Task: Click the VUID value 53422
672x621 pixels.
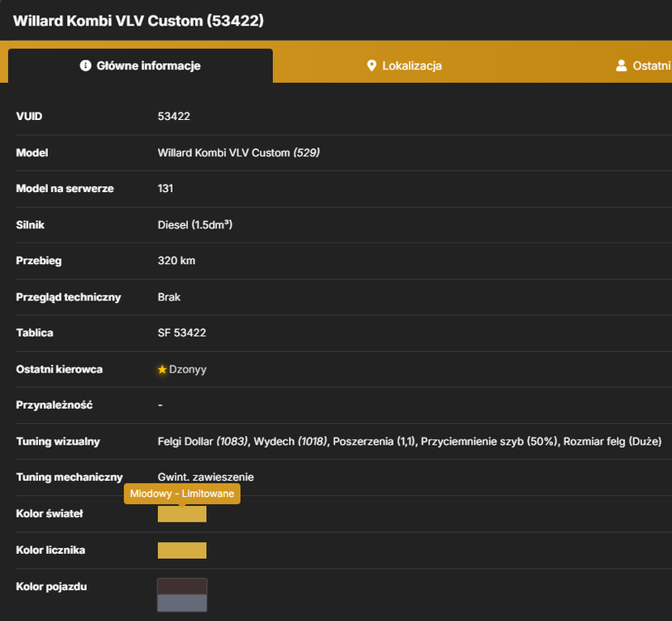Action: 174,116
